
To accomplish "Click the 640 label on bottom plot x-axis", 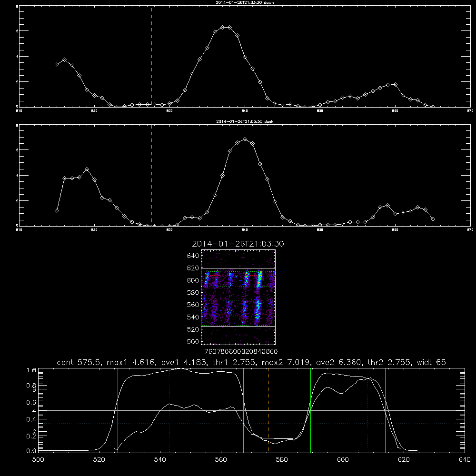I will pyautogui.click(x=465, y=460).
